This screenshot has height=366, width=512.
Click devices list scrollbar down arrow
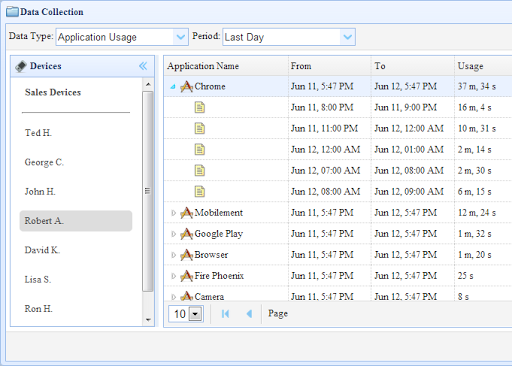coord(148,320)
